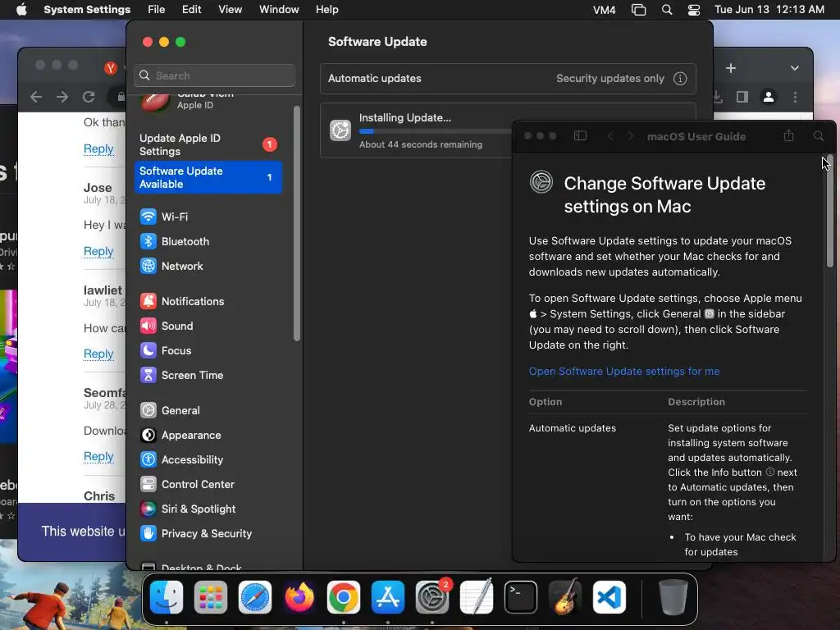Image resolution: width=840 pixels, height=630 pixels.
Task: Open the Apple menu
Action: 21,10
